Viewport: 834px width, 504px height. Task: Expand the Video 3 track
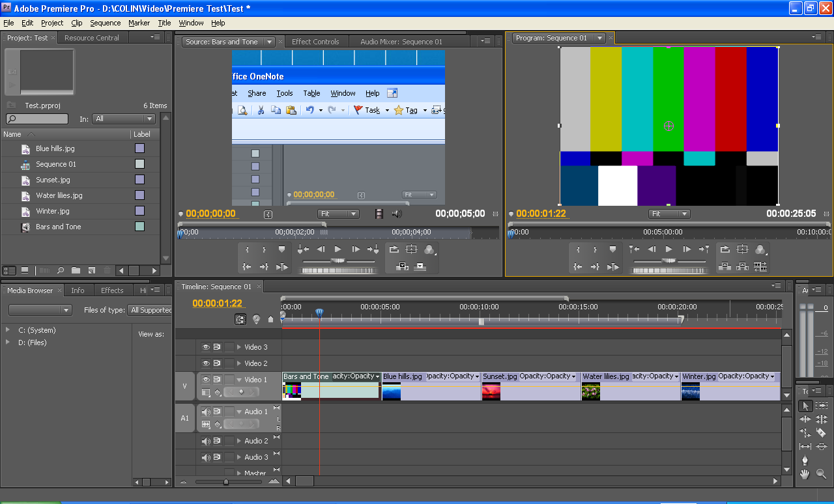coord(239,347)
